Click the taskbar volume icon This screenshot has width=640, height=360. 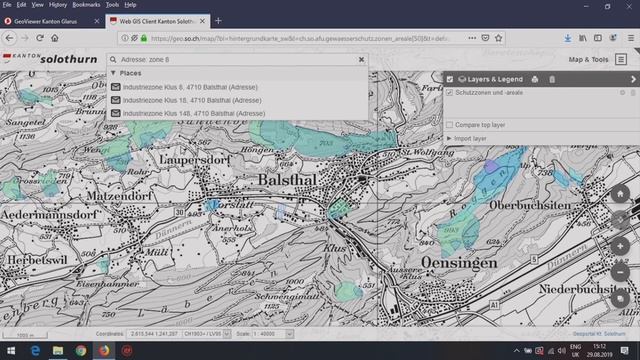pos(562,351)
